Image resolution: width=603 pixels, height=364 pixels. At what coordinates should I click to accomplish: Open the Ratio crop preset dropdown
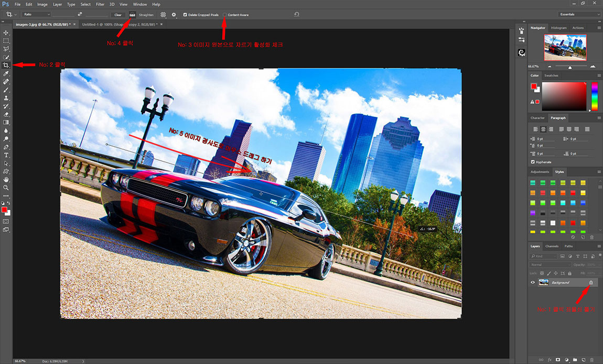pos(37,14)
